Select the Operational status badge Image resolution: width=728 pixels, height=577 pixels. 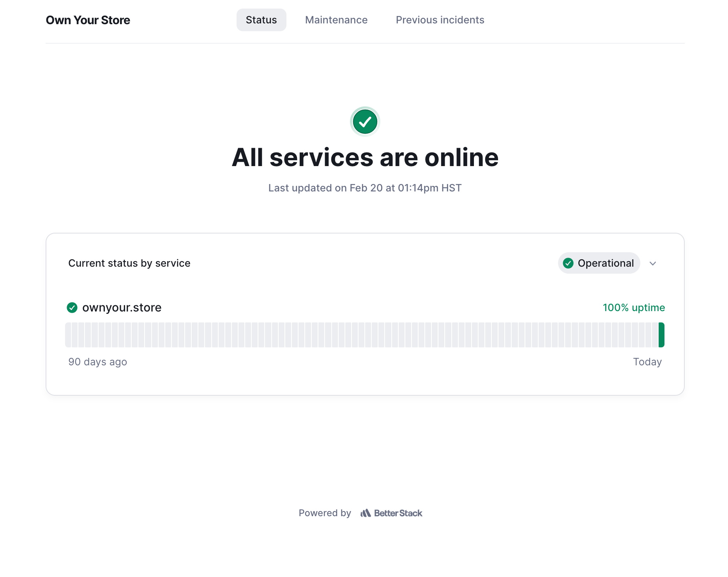pos(599,263)
